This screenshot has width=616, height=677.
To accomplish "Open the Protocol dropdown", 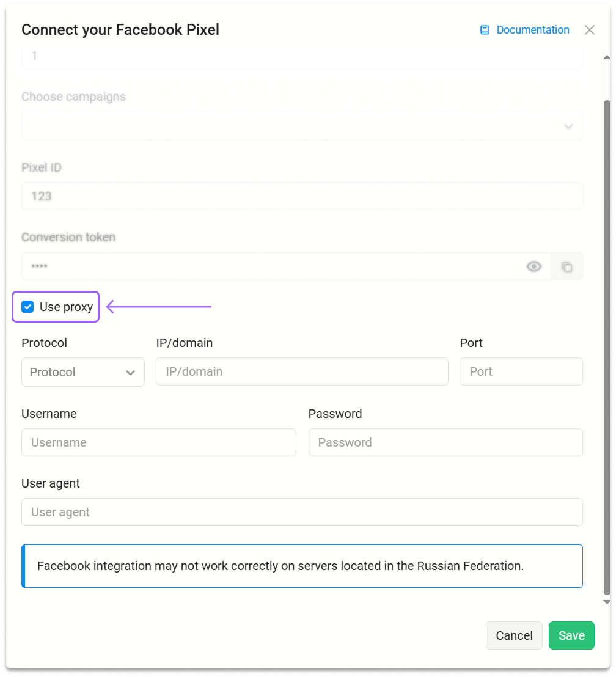I will tap(82, 372).
